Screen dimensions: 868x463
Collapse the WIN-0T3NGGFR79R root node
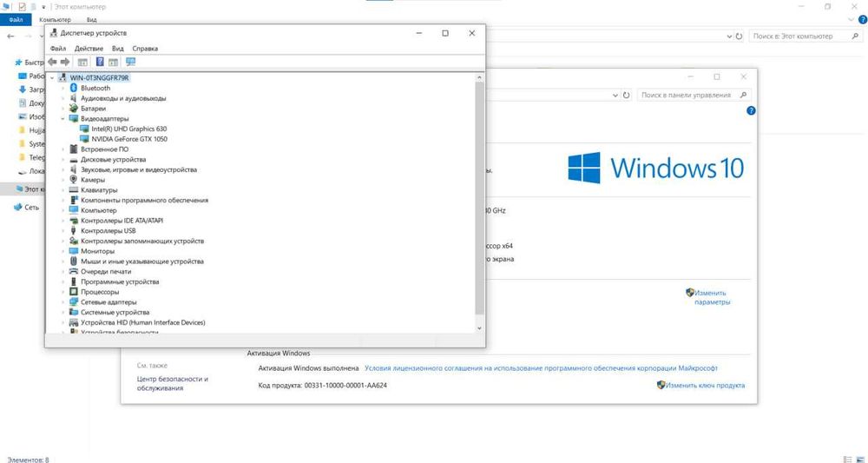[53, 78]
